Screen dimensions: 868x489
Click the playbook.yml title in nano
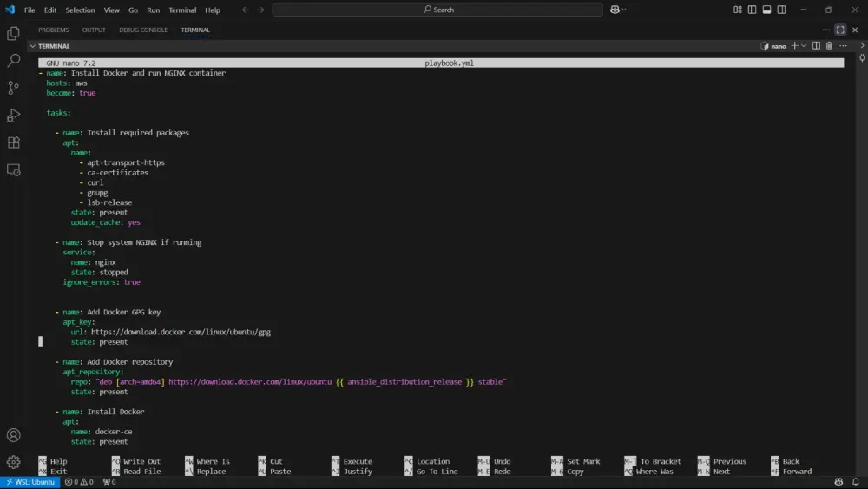pyautogui.click(x=449, y=63)
